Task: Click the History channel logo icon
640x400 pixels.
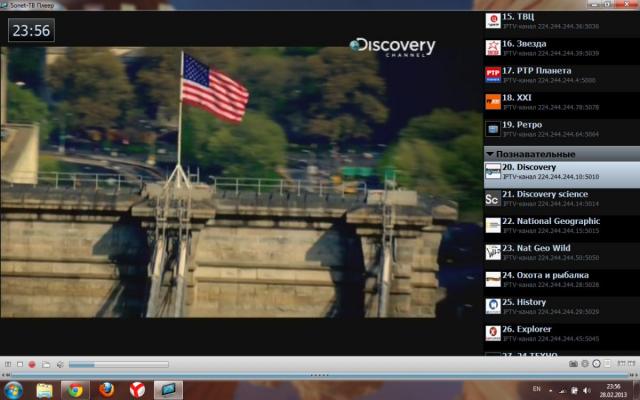Action: (493, 306)
